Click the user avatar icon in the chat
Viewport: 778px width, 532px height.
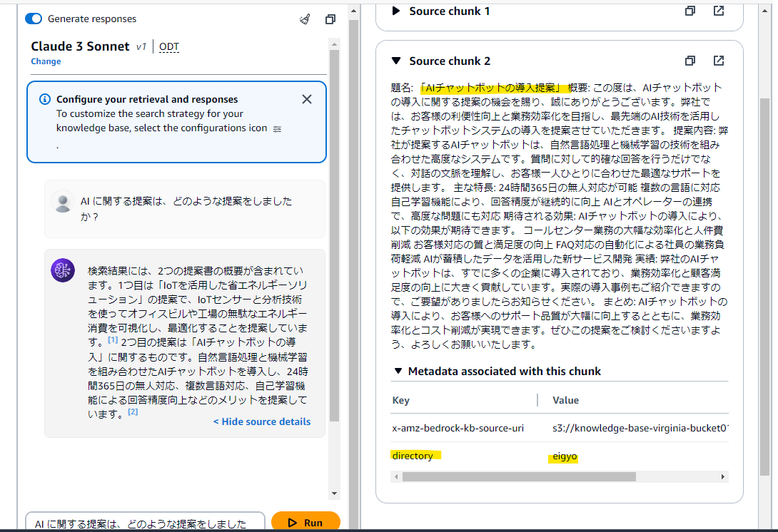coord(63,202)
